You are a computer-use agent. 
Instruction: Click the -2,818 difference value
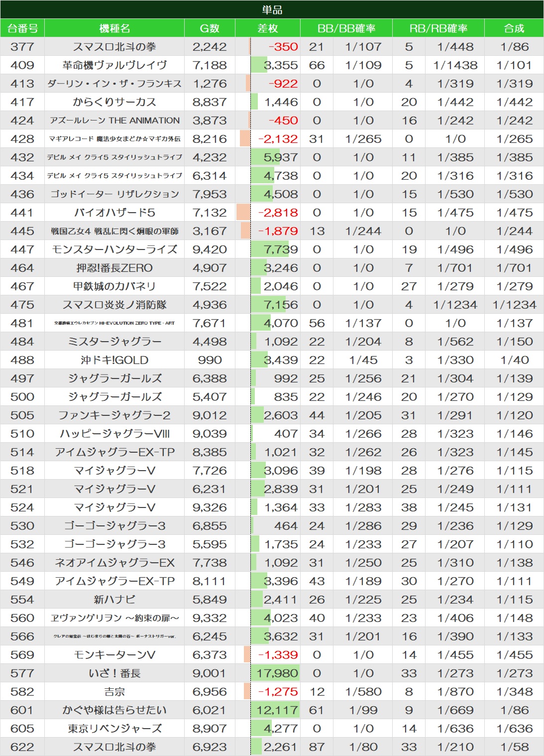click(x=278, y=213)
